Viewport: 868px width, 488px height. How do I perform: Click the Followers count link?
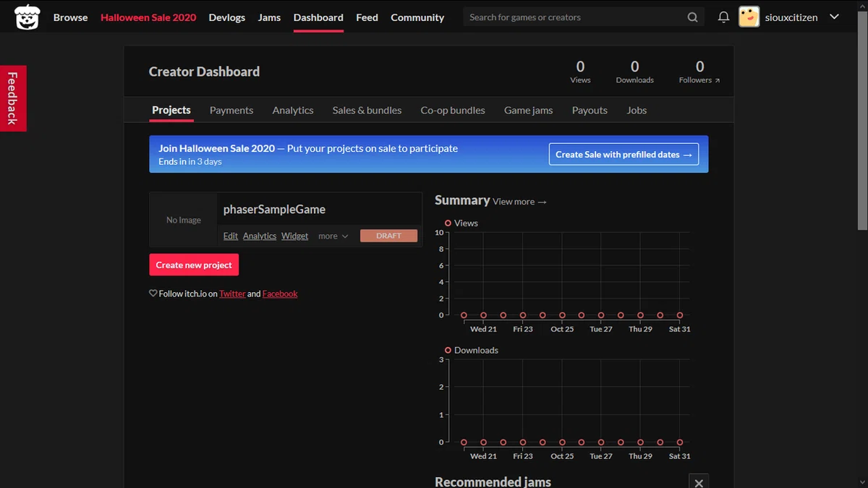(x=699, y=72)
